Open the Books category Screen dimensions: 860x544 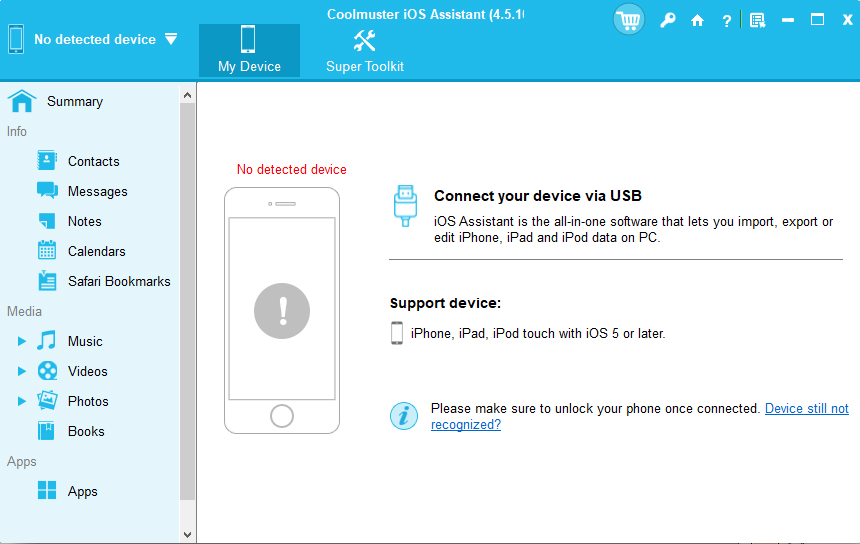tap(86, 431)
